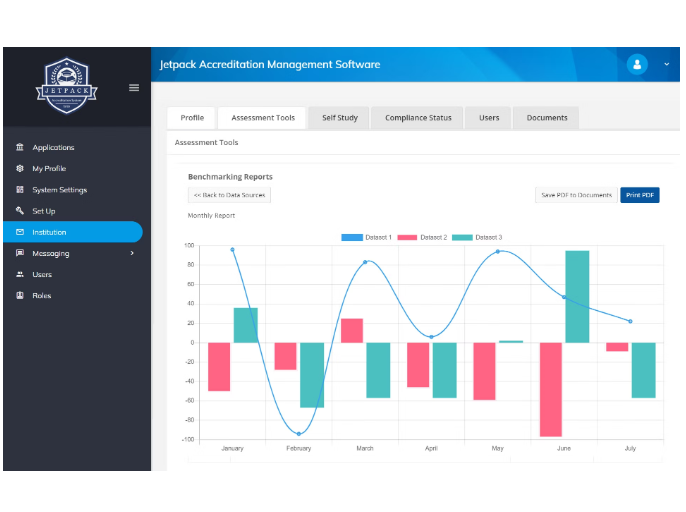Click the June line data point
This screenshot has width=686, height=512.
coord(564,297)
